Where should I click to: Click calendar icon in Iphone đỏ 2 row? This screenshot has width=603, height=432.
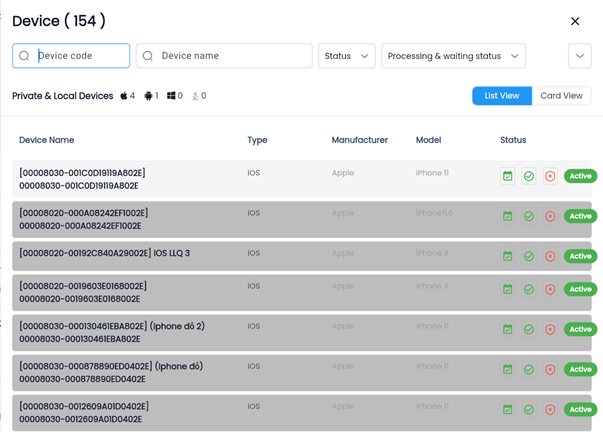point(508,329)
